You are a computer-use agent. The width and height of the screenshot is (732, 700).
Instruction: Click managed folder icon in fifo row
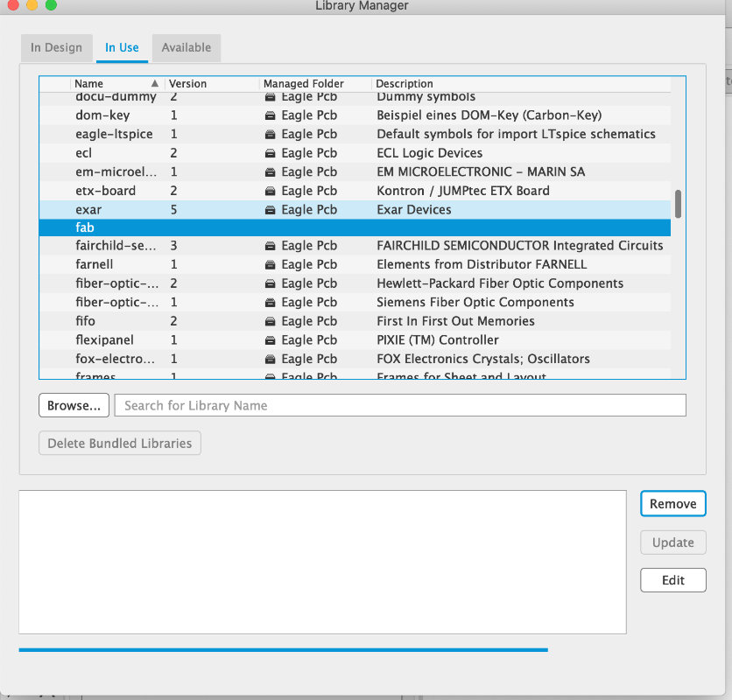click(270, 321)
